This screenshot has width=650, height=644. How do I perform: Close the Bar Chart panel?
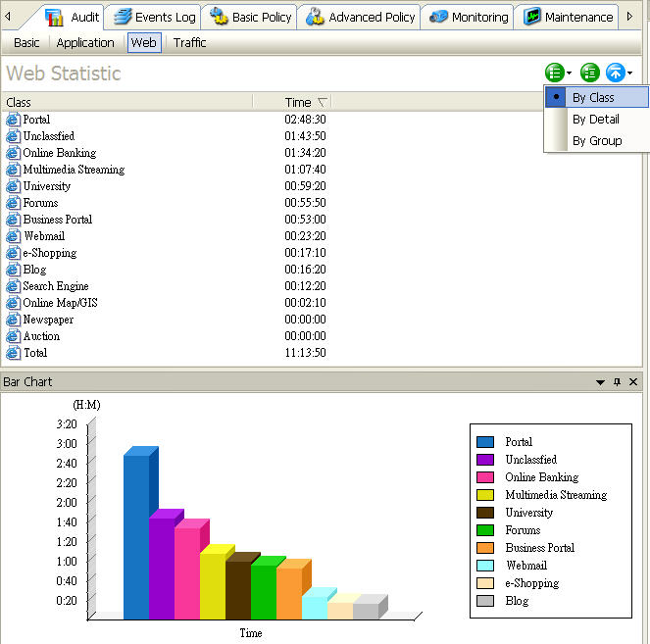click(x=633, y=381)
